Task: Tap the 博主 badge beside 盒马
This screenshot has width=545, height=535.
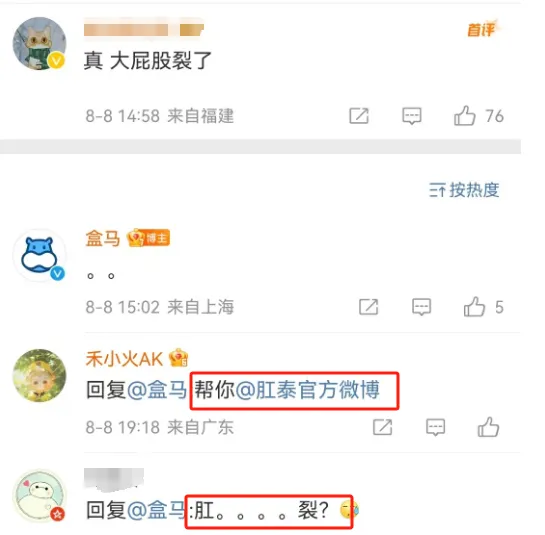Action: 149,238
